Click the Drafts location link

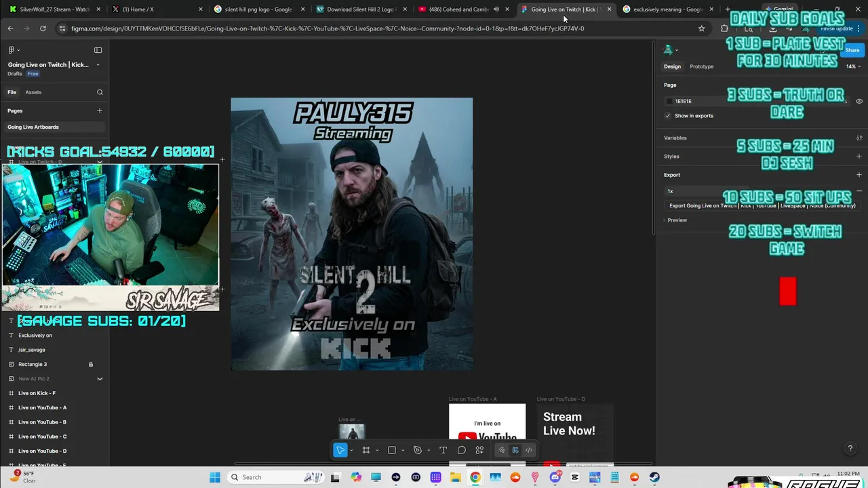pyautogui.click(x=15, y=74)
